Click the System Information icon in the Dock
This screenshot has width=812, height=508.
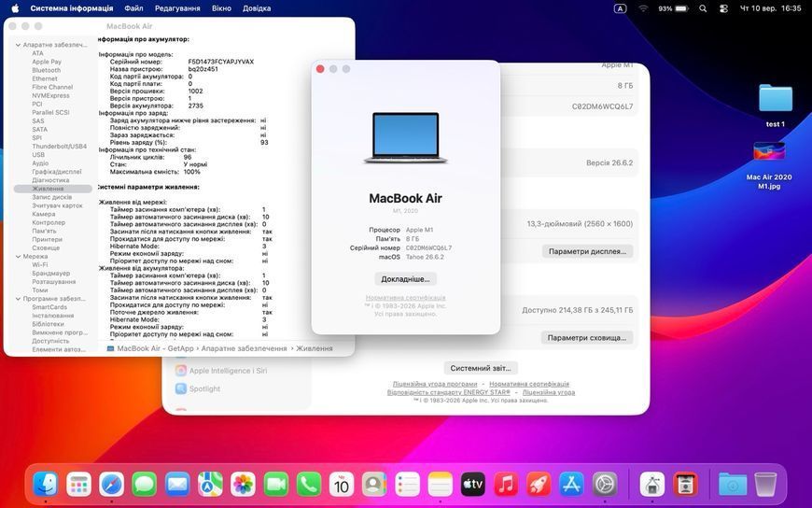652,486
